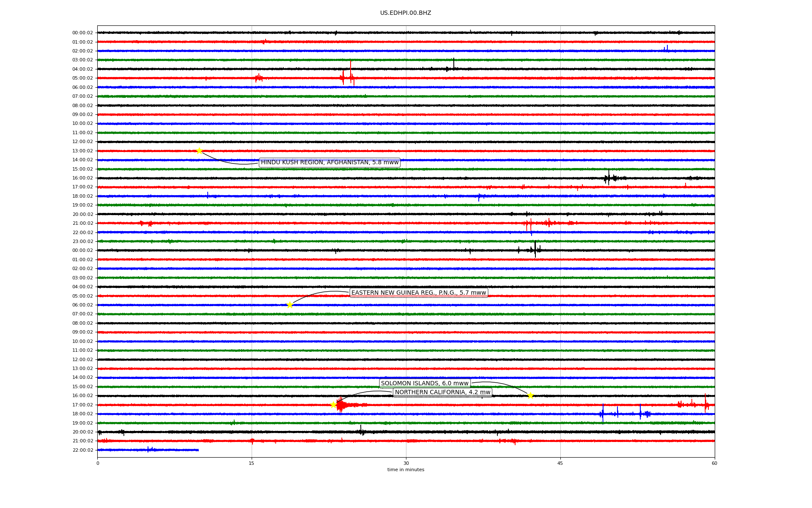812x508 pixels.
Task: Click the black spike on the 16:00:02 trace near minute 50
Action: 609,177
